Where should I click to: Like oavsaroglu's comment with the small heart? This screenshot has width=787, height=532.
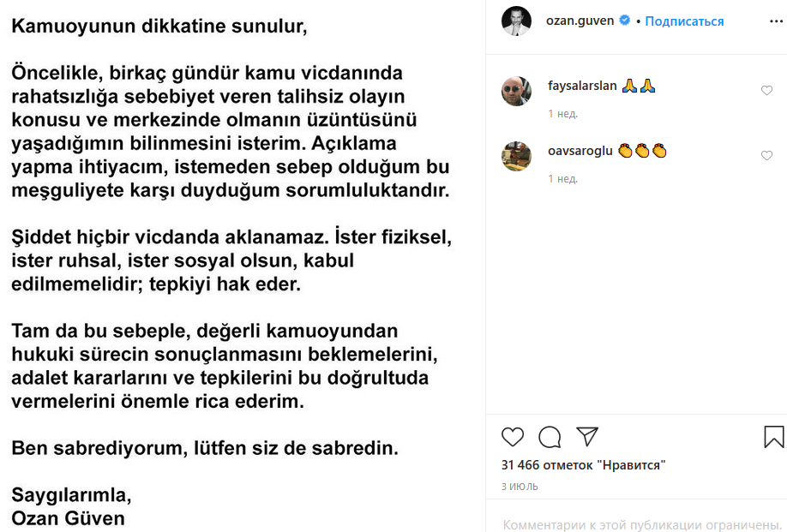[x=766, y=156]
